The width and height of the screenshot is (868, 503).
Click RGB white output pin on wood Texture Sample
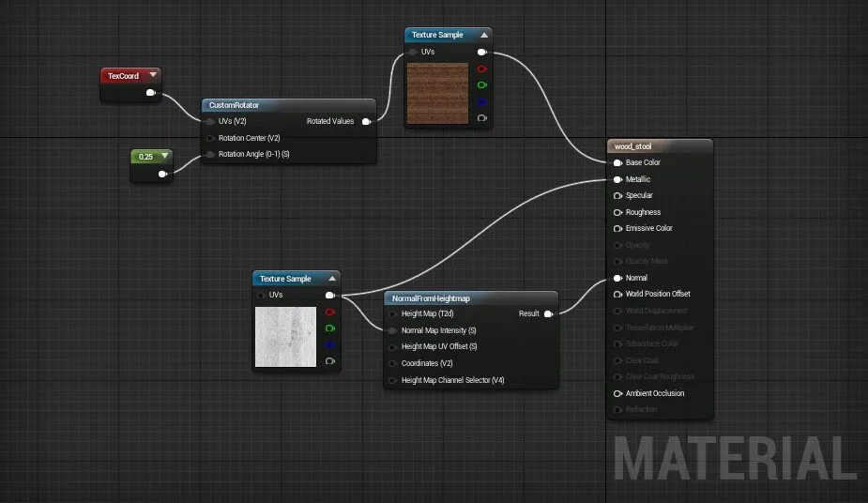[x=482, y=52]
